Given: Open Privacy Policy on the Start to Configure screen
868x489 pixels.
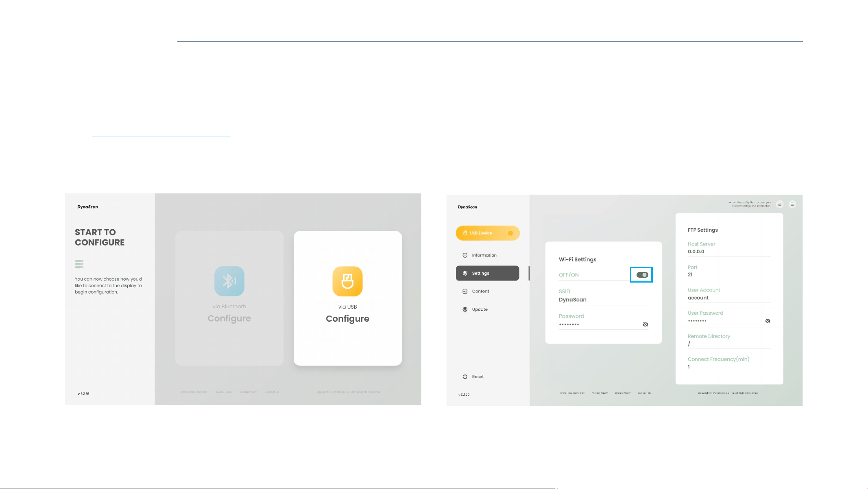Looking at the screenshot, I should click(223, 392).
